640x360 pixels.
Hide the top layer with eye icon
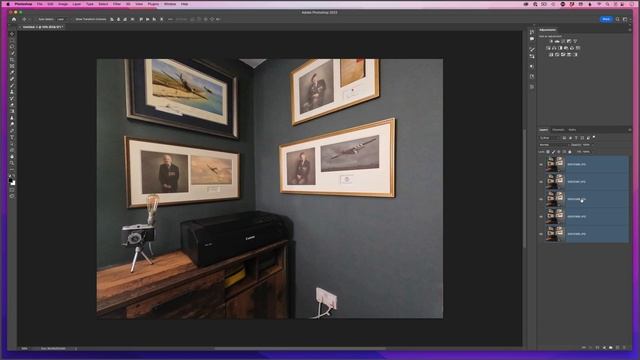click(x=541, y=164)
